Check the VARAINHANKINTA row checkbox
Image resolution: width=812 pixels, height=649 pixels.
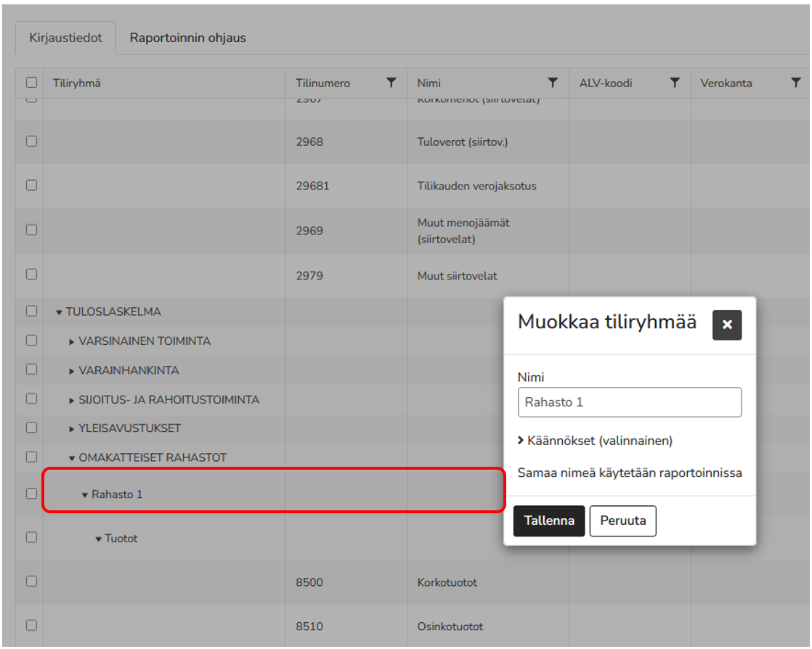tap(31, 370)
